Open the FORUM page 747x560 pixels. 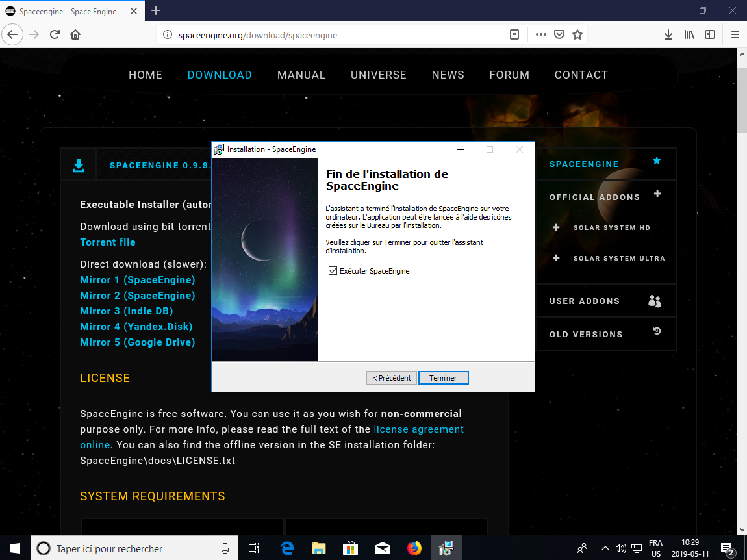click(x=509, y=75)
